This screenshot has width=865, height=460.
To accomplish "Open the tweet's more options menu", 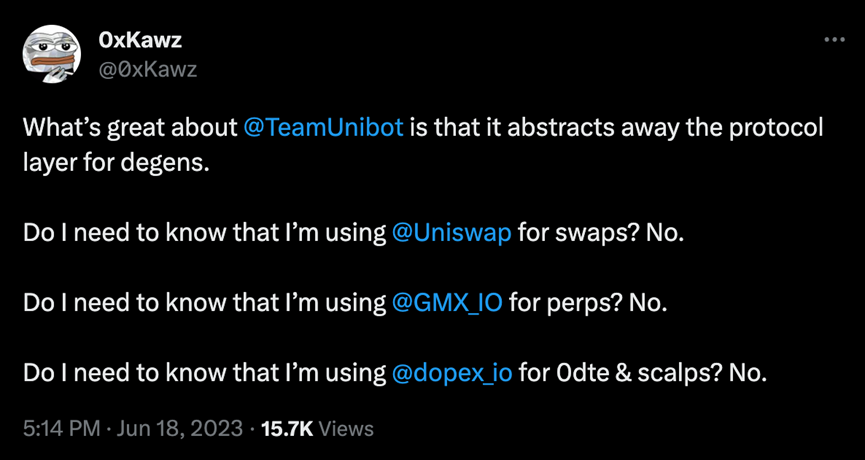I will 834,39.
